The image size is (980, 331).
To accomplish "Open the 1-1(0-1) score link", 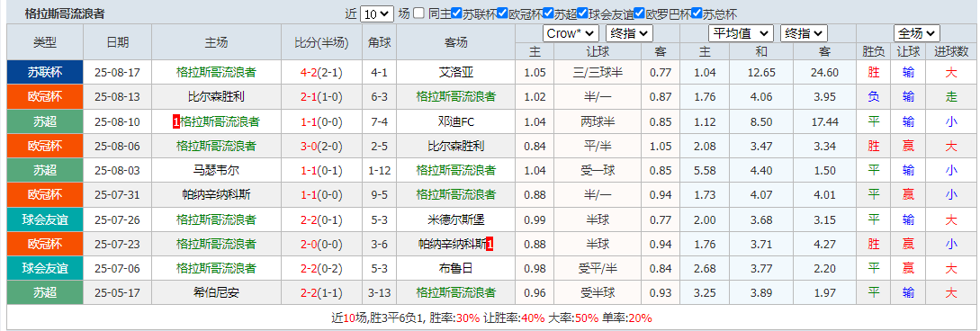I will [321, 171].
